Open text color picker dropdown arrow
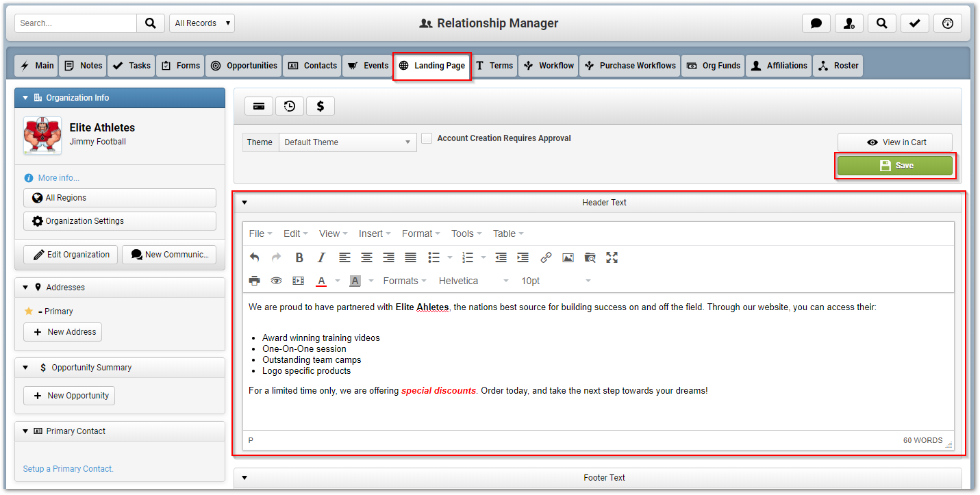980x495 pixels. pyautogui.click(x=337, y=281)
